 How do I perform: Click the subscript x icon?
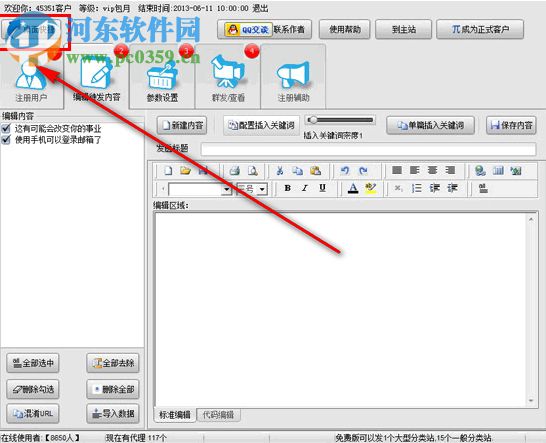(x=399, y=188)
